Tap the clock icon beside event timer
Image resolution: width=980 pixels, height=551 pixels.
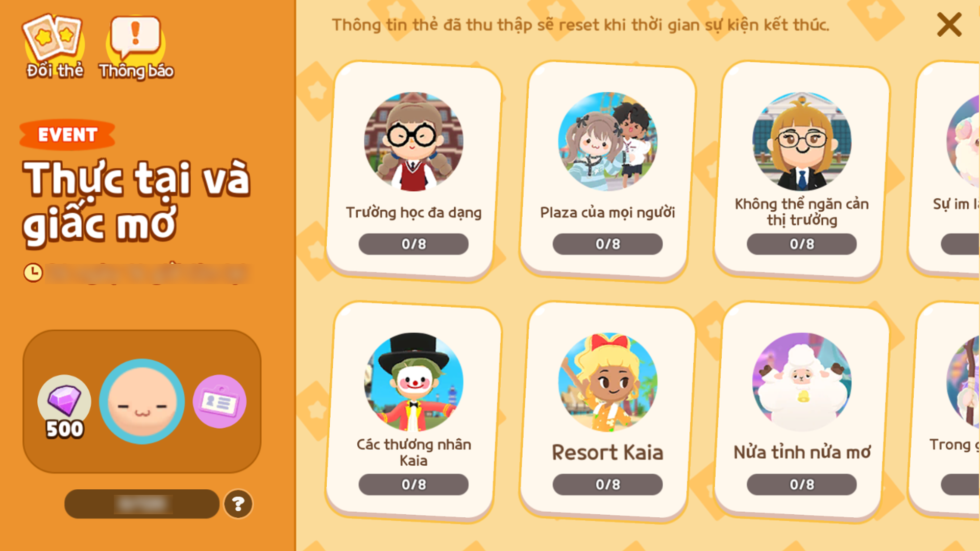[33, 272]
